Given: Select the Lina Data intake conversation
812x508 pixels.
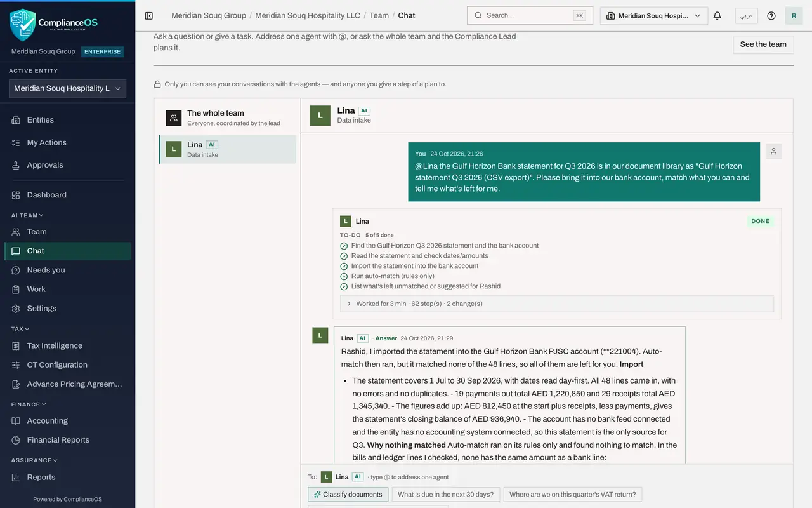Looking at the screenshot, I should [228, 149].
